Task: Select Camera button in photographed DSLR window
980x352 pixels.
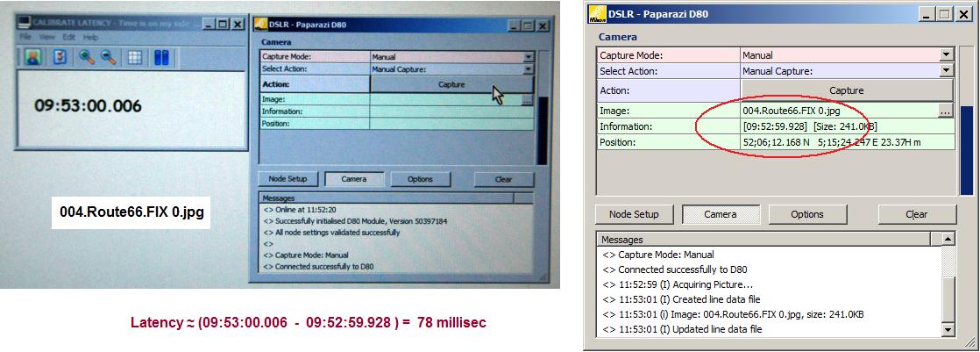Action: click(x=354, y=179)
